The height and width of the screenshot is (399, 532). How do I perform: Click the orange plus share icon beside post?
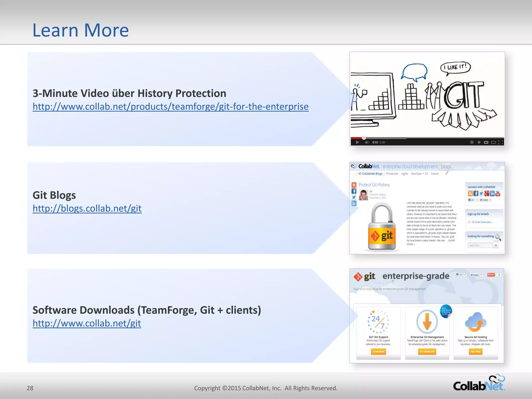354,185
